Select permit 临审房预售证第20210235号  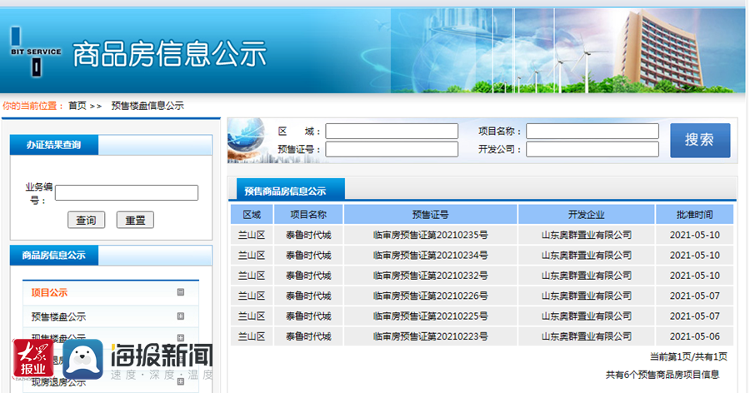point(430,235)
